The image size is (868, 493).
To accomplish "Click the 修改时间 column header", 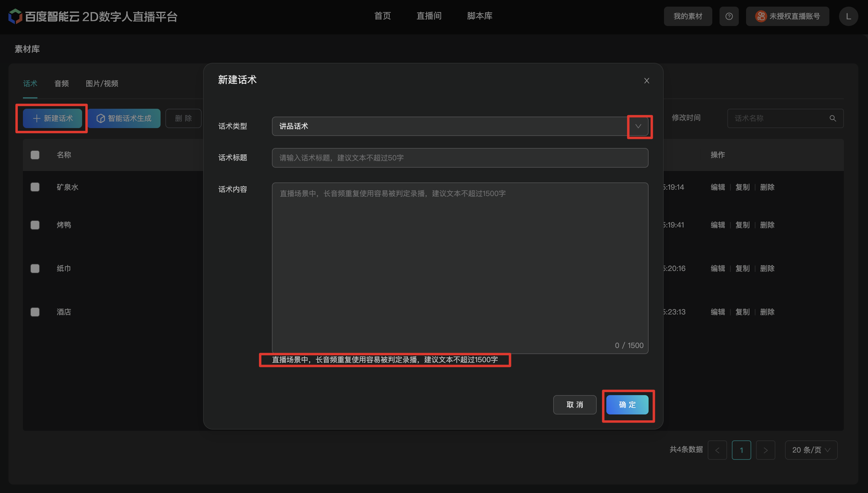I will pos(686,118).
